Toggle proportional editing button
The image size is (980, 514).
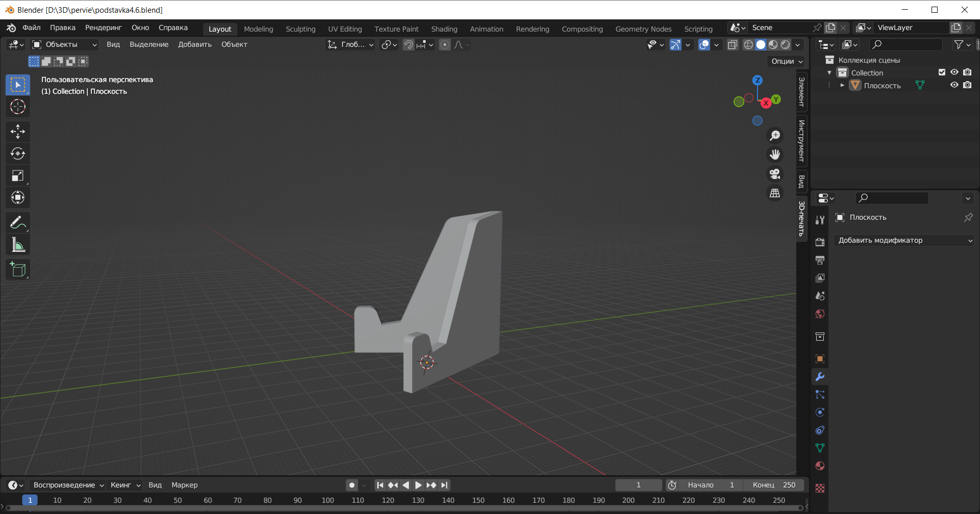click(x=445, y=45)
